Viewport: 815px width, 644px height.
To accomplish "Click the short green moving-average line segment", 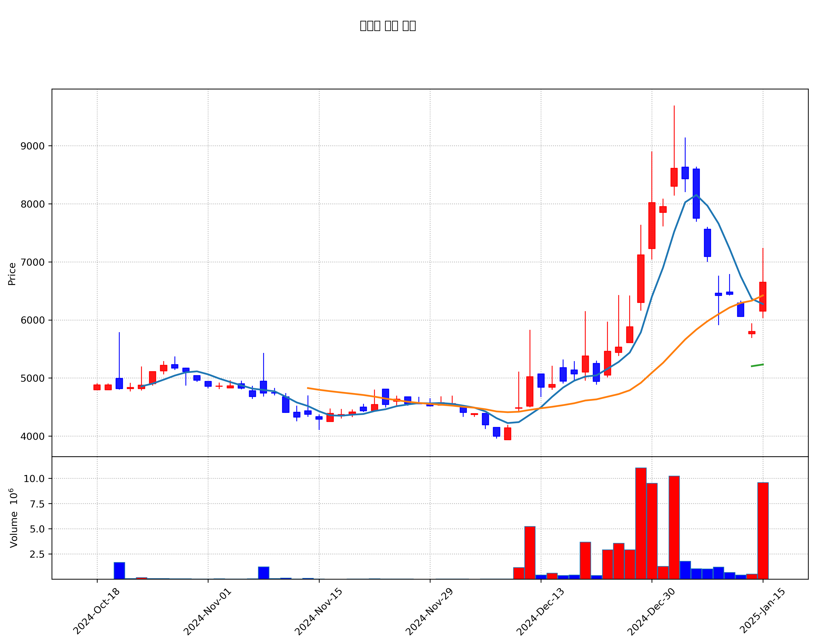I will coord(757,365).
